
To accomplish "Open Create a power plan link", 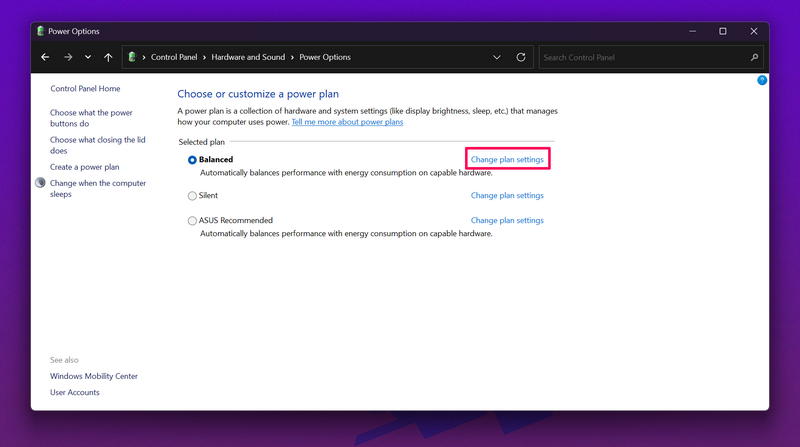I will click(x=84, y=167).
